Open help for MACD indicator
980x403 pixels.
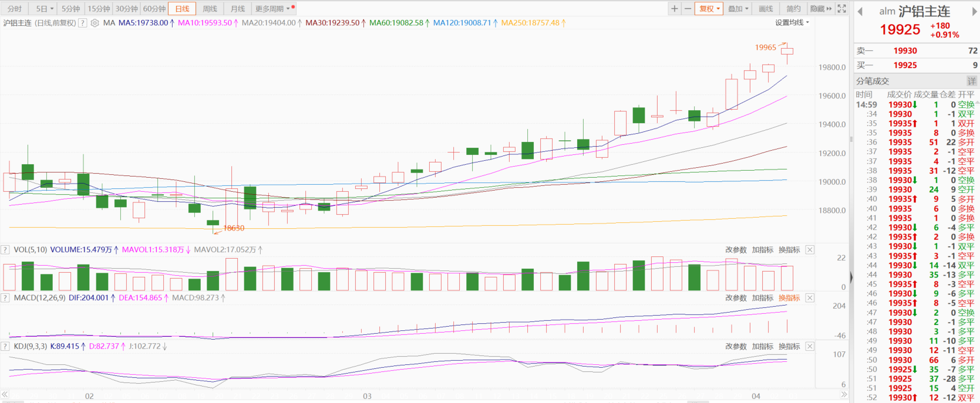coord(5,298)
